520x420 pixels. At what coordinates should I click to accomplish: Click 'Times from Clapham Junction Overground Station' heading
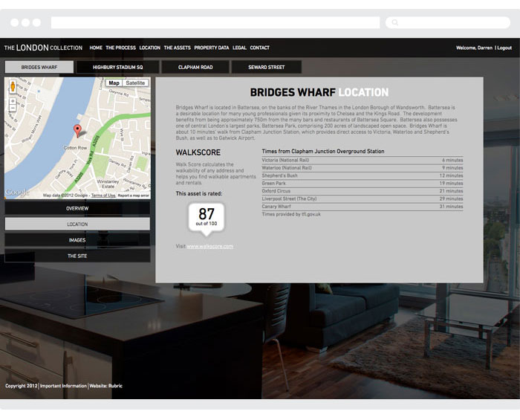tap(323, 152)
